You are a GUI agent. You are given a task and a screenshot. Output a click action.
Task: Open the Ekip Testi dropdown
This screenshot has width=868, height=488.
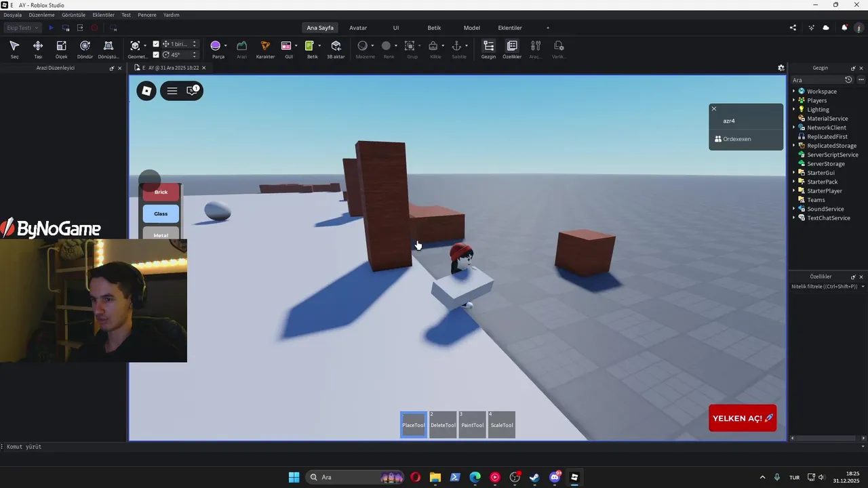click(22, 28)
